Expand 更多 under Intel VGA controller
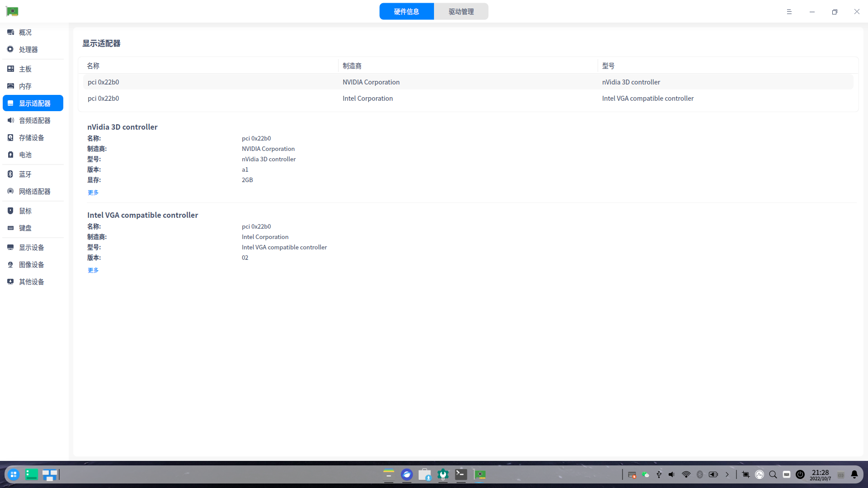868x488 pixels. tap(93, 270)
